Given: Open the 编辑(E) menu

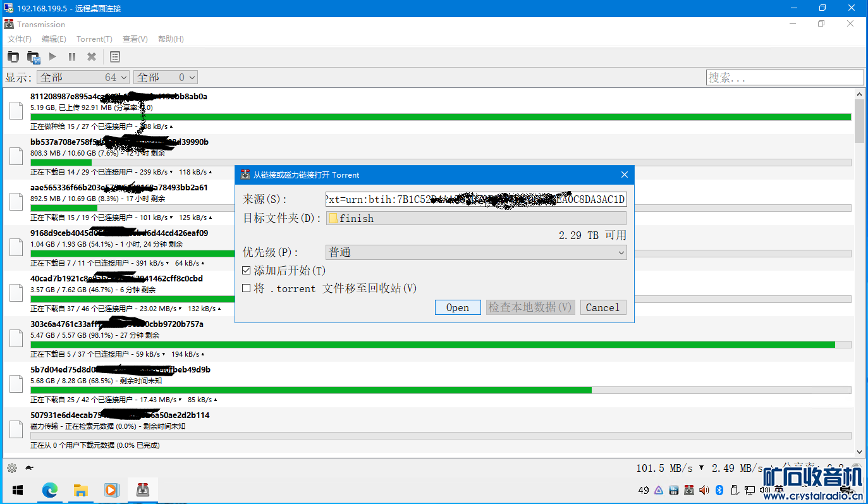Looking at the screenshot, I should [x=54, y=39].
